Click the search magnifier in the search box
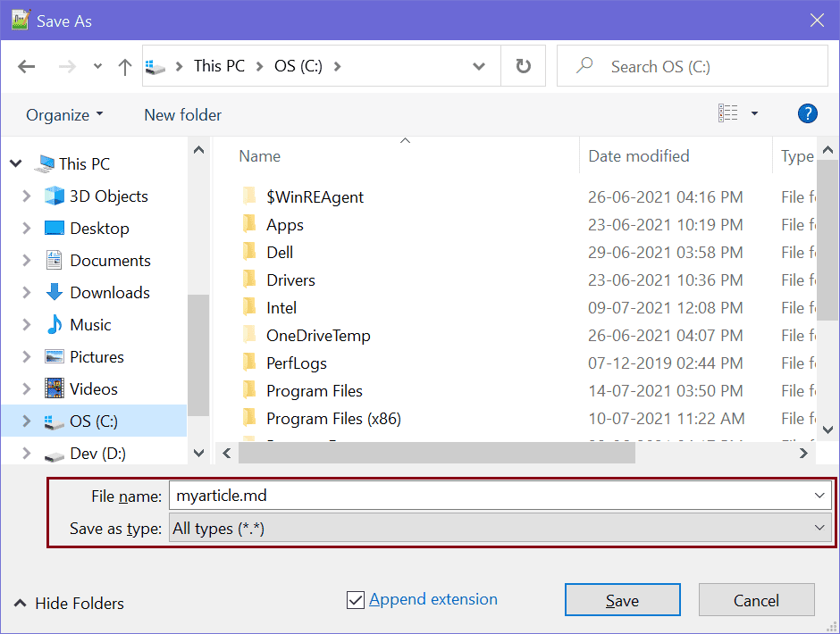The height and width of the screenshot is (634, 840). [x=583, y=66]
